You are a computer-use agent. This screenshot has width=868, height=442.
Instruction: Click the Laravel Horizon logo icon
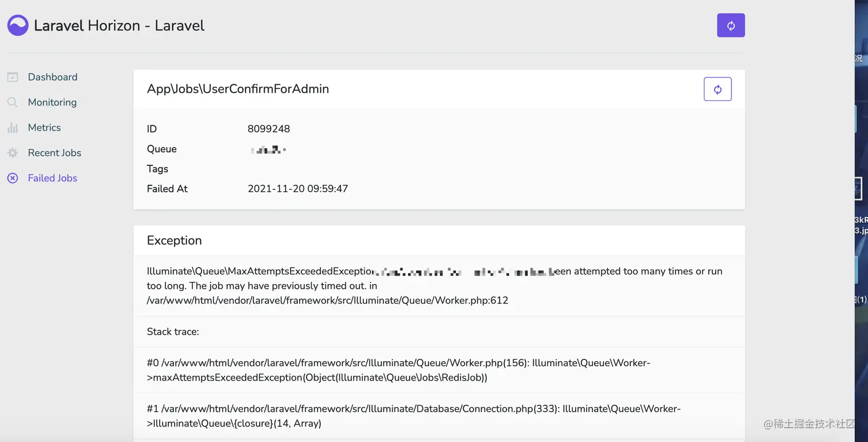pos(18,25)
